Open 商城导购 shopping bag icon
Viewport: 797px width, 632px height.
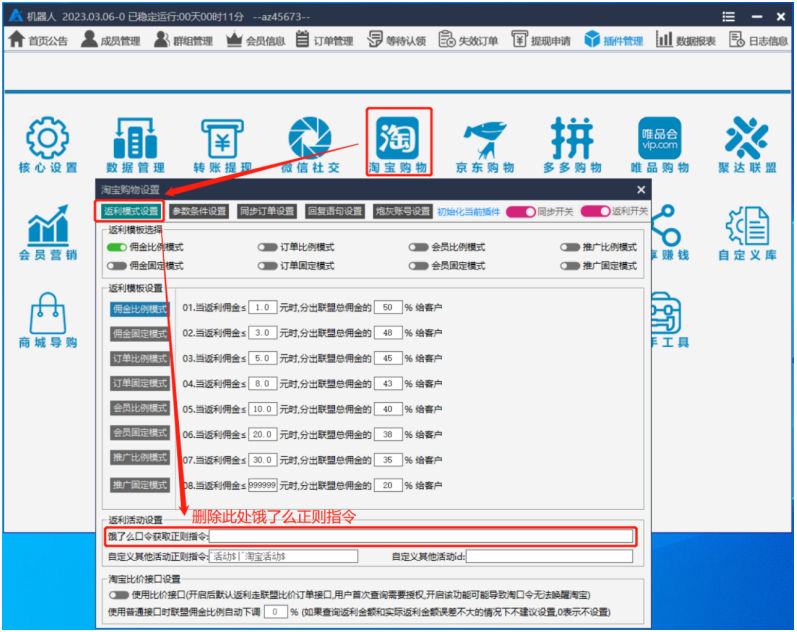pos(47,313)
